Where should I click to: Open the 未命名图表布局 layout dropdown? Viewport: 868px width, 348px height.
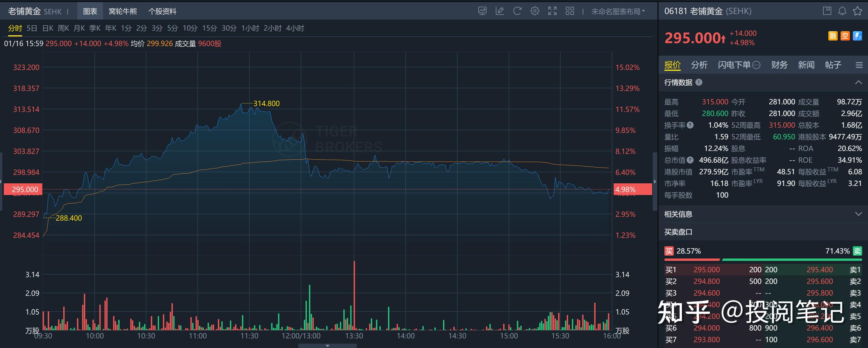coord(618,11)
